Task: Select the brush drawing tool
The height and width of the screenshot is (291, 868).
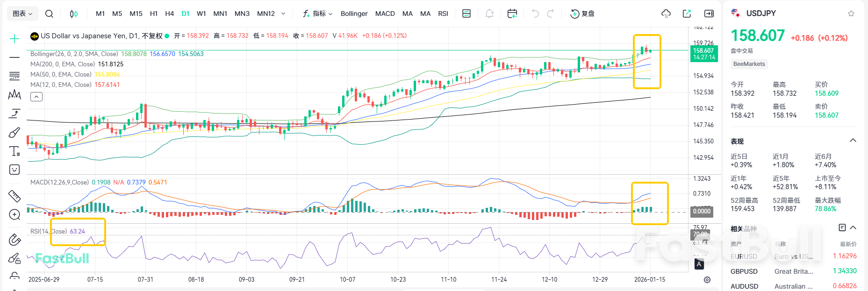Action: (x=14, y=133)
